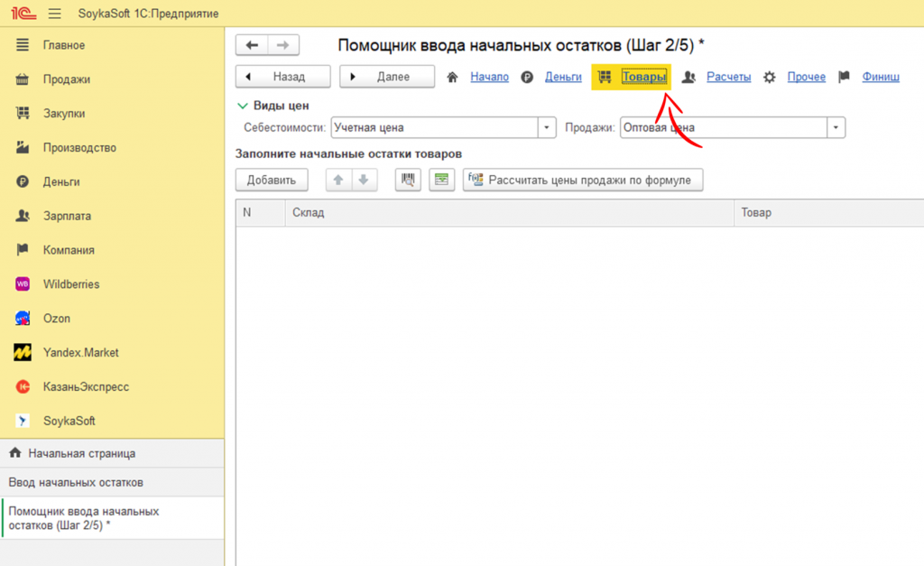Go forward with right navigation arrow

(x=283, y=45)
